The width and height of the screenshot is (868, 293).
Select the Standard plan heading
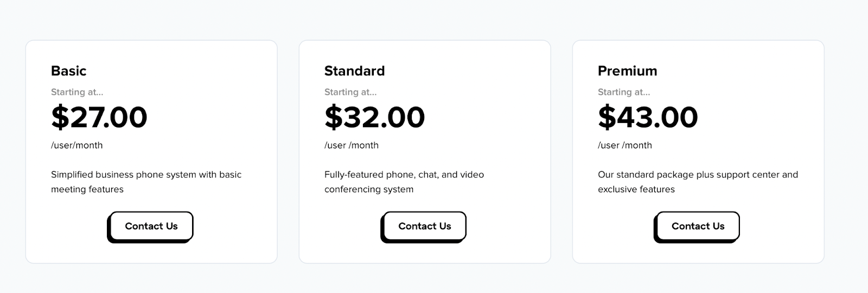354,71
